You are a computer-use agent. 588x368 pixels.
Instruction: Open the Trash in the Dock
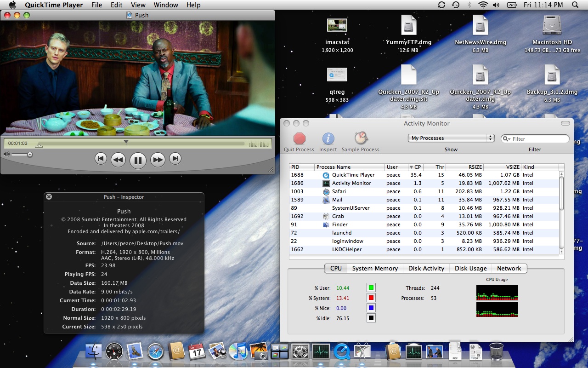[x=496, y=352]
